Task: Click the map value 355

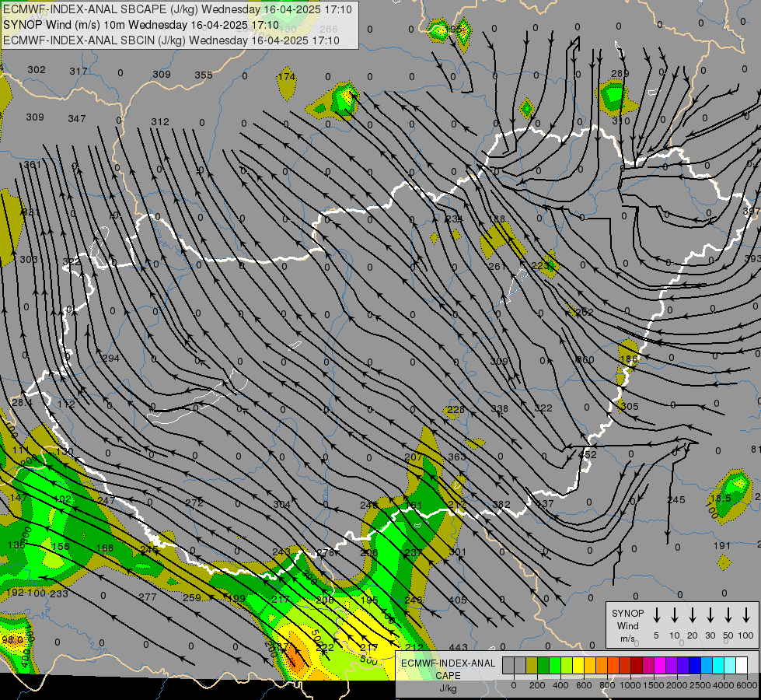Action: [x=204, y=75]
